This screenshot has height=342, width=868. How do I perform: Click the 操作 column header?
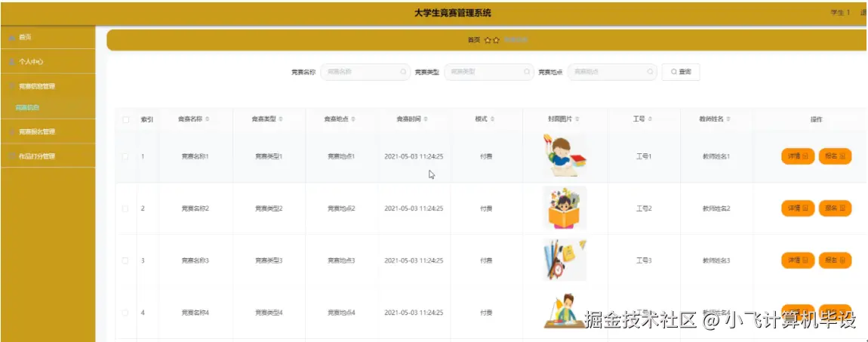click(817, 119)
